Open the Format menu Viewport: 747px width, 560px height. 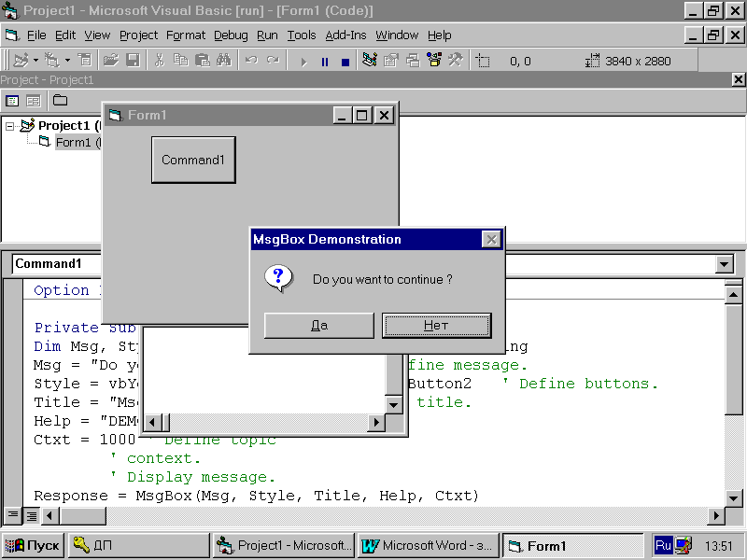(185, 35)
